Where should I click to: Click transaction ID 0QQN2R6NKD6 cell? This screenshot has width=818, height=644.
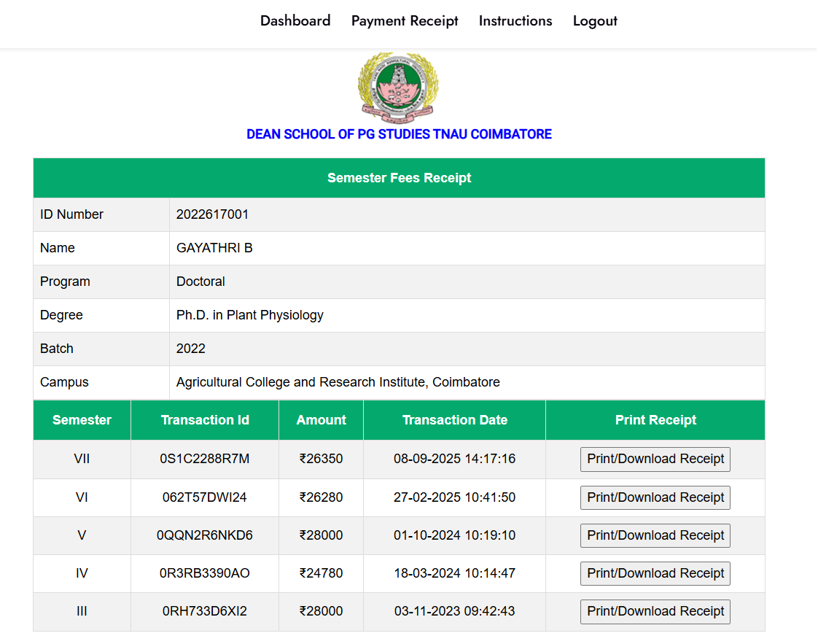(205, 535)
